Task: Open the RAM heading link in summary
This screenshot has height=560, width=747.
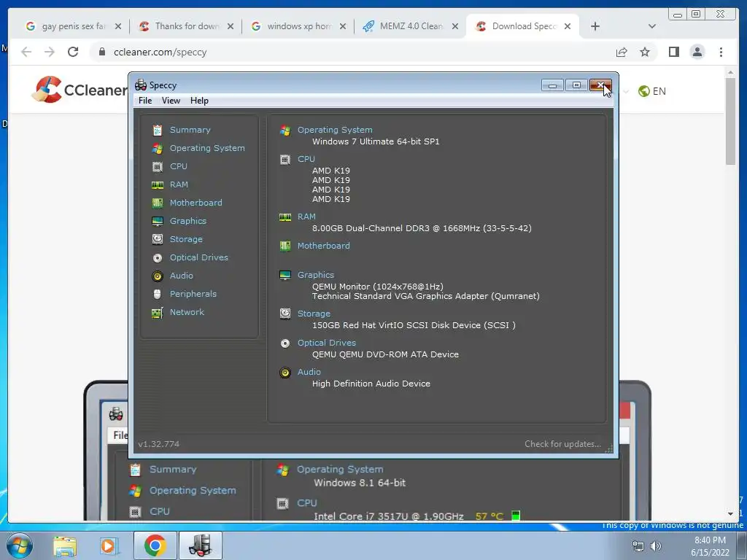Action: (306, 216)
